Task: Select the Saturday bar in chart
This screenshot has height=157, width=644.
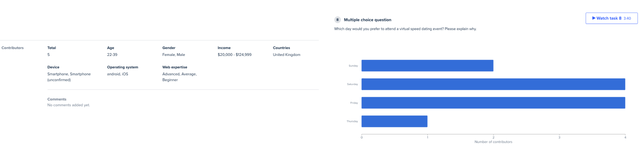Action: point(493,84)
